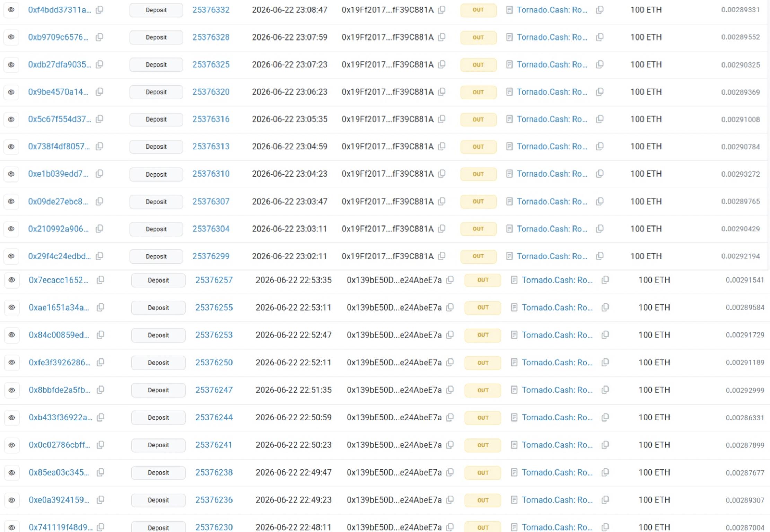Click timestamp 2026-06-22 22:53:35
770x532 pixels.
point(294,280)
